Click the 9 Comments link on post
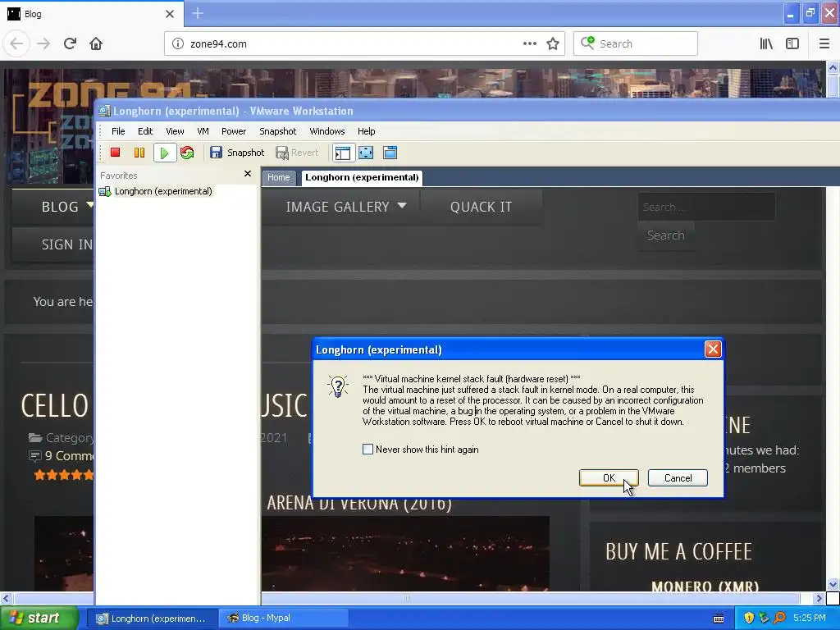The width and height of the screenshot is (840, 630). pyautogui.click(x=69, y=456)
